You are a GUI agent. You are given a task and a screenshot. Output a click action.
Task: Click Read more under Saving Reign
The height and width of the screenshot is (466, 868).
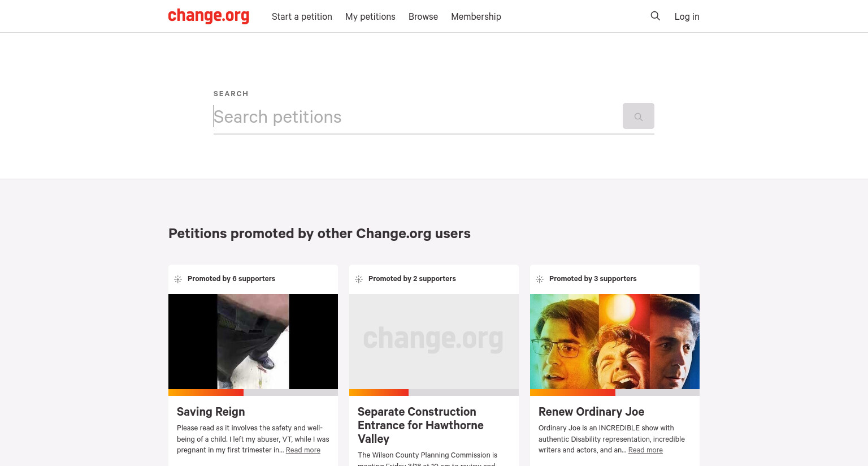pyautogui.click(x=303, y=450)
